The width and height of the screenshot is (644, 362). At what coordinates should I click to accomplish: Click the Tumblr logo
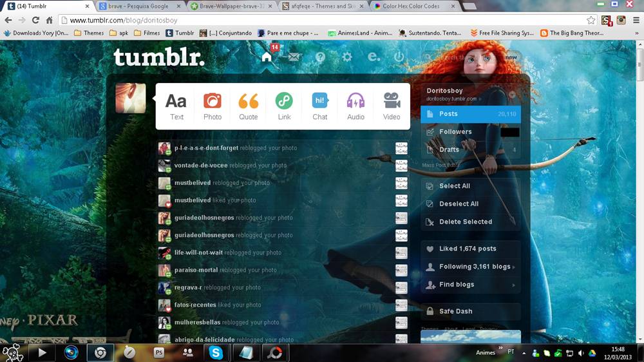[x=159, y=57]
